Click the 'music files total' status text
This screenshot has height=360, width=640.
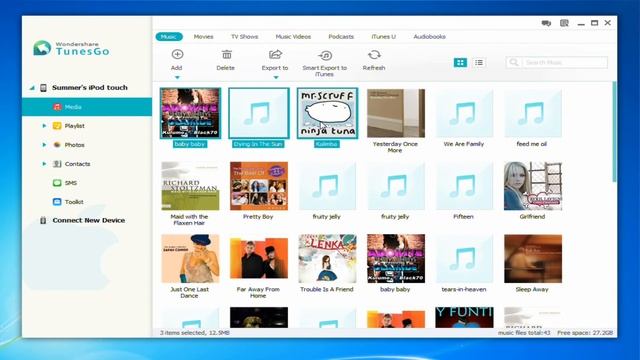[x=524, y=333]
